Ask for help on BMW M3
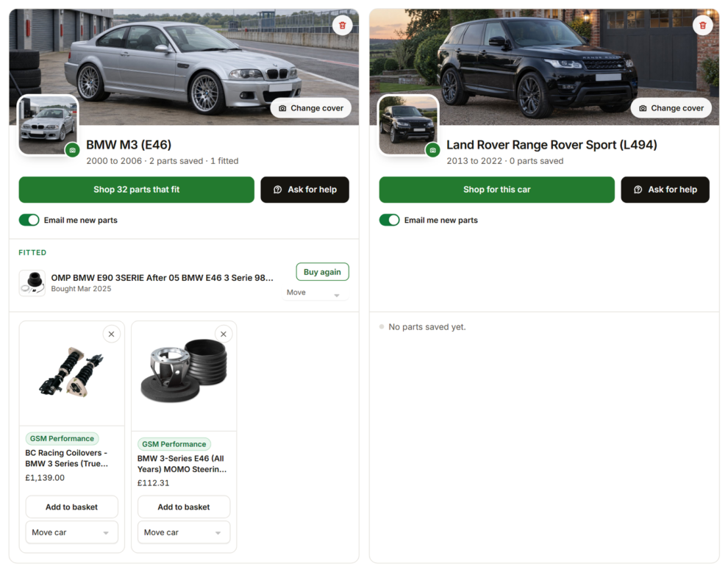 point(304,190)
